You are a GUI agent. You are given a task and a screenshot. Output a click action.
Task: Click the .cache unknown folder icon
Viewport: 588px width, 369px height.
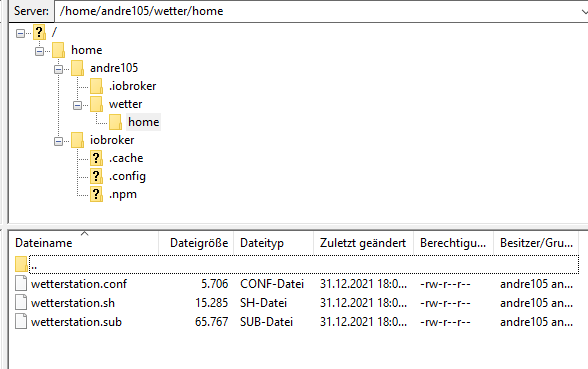[x=96, y=158]
